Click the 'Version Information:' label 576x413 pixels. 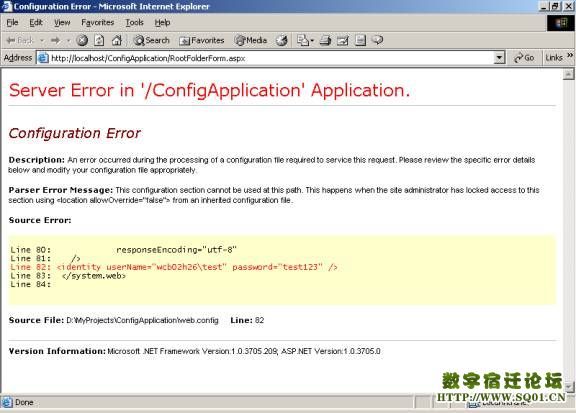pyautogui.click(x=57, y=351)
